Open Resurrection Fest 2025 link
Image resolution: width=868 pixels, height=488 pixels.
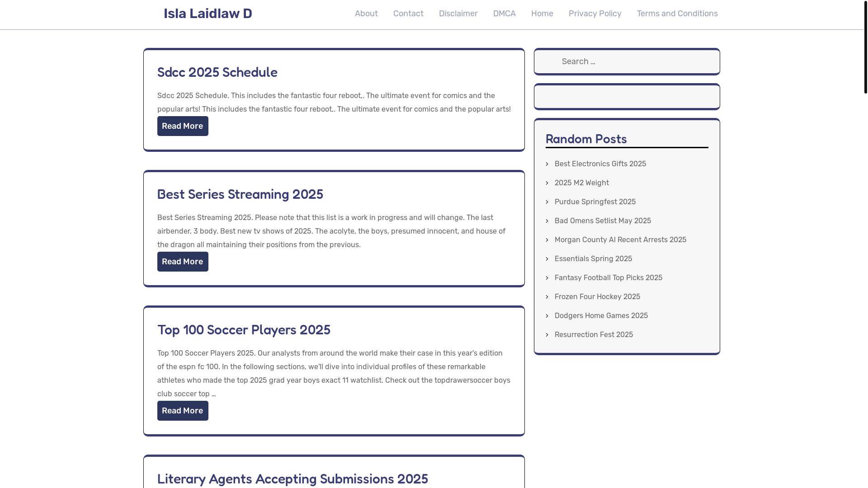point(594,335)
